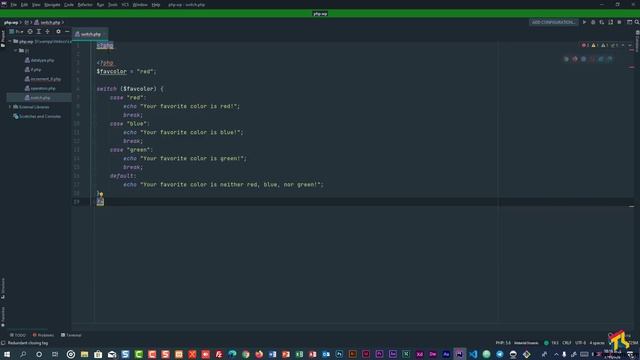
Task: Open Windows taskbar search
Action: 23,354
